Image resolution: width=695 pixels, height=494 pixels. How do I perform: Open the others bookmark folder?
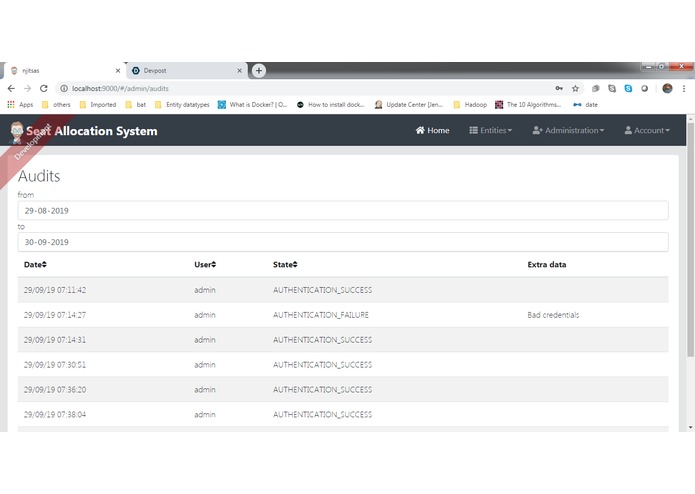coord(56,105)
